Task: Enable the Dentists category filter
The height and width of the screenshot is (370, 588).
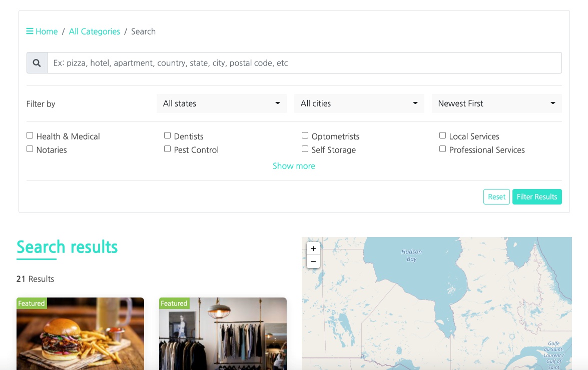Action: coord(168,135)
